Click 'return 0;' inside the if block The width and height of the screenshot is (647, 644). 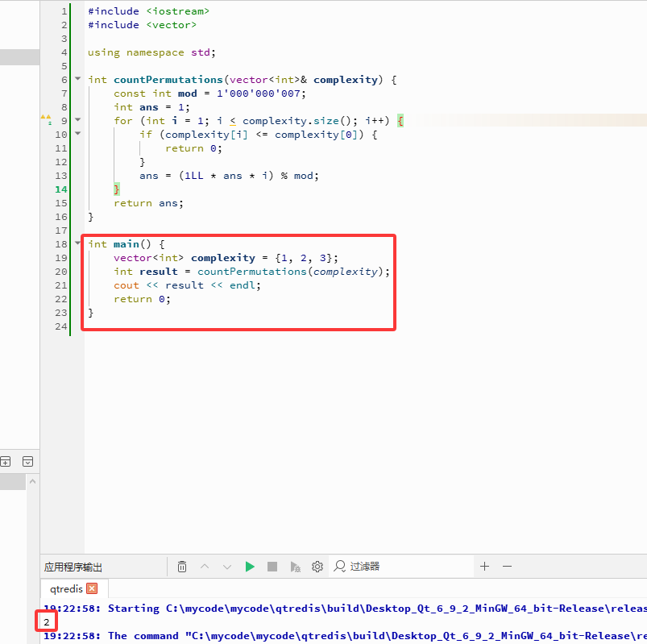(x=193, y=148)
